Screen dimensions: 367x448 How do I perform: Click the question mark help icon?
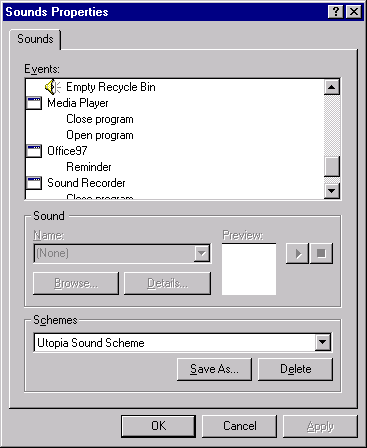click(336, 12)
